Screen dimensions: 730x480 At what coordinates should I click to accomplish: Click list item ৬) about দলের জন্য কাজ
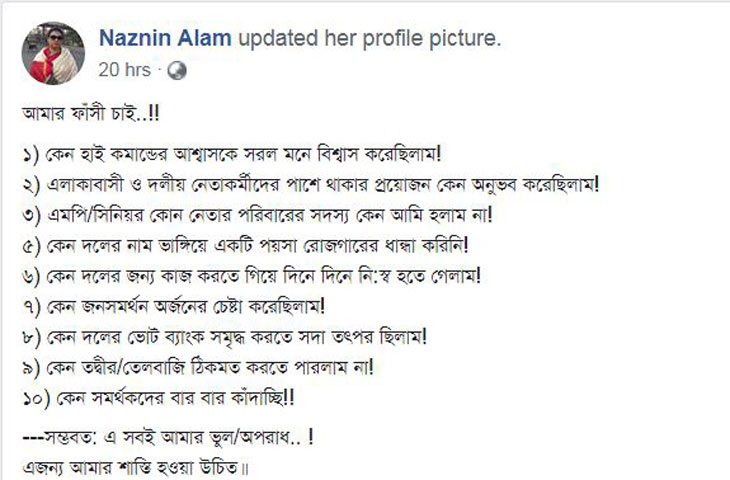click(251, 276)
